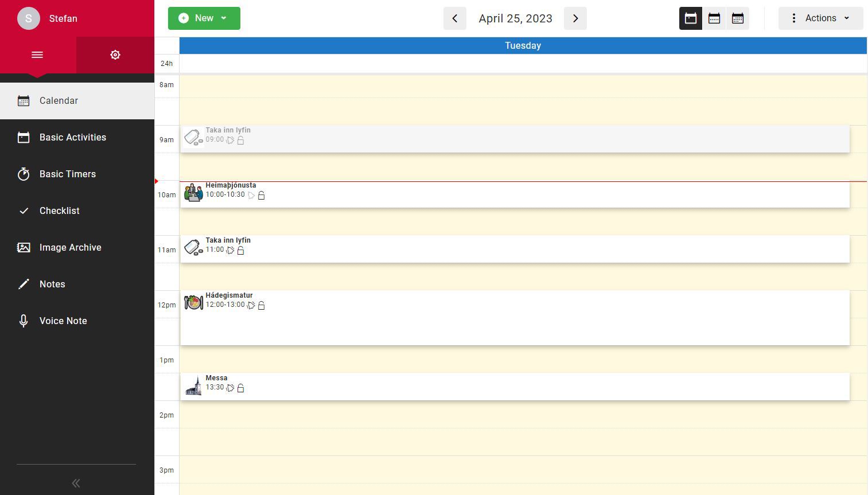Select the hamburger menu tab
This screenshot has width=868, height=495.
[37, 55]
